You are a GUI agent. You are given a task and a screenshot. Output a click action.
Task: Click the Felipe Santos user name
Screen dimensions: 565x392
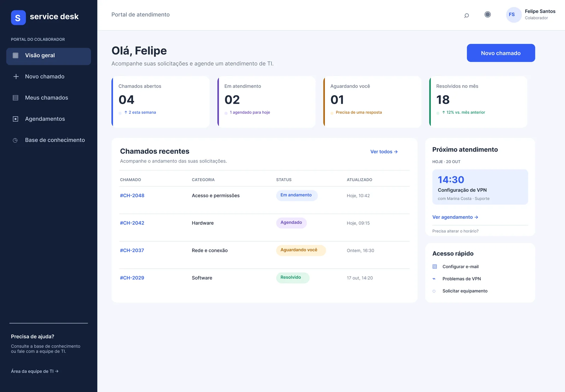pos(540,11)
